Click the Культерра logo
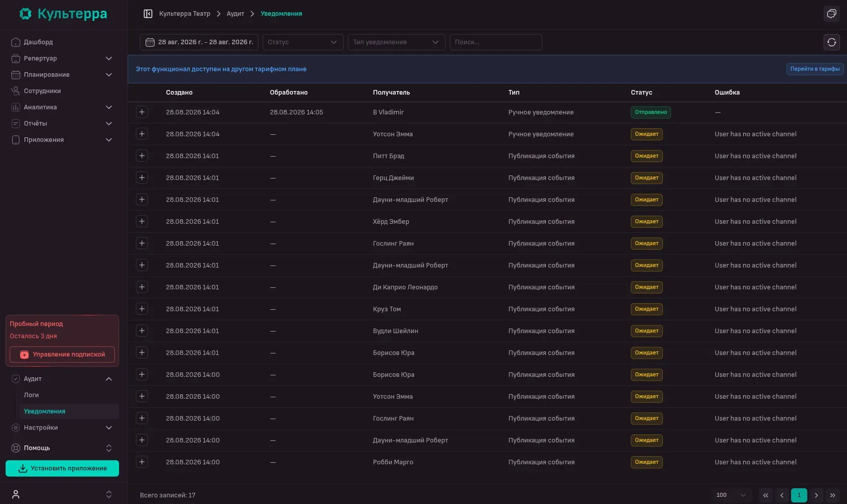Screen dimensions: 847x504 pyautogui.click(x=63, y=14)
